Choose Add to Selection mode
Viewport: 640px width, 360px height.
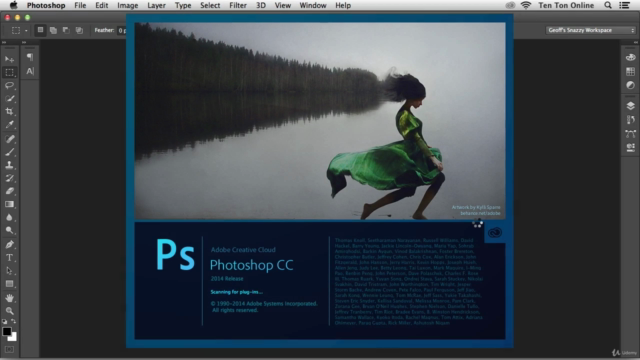point(53,30)
